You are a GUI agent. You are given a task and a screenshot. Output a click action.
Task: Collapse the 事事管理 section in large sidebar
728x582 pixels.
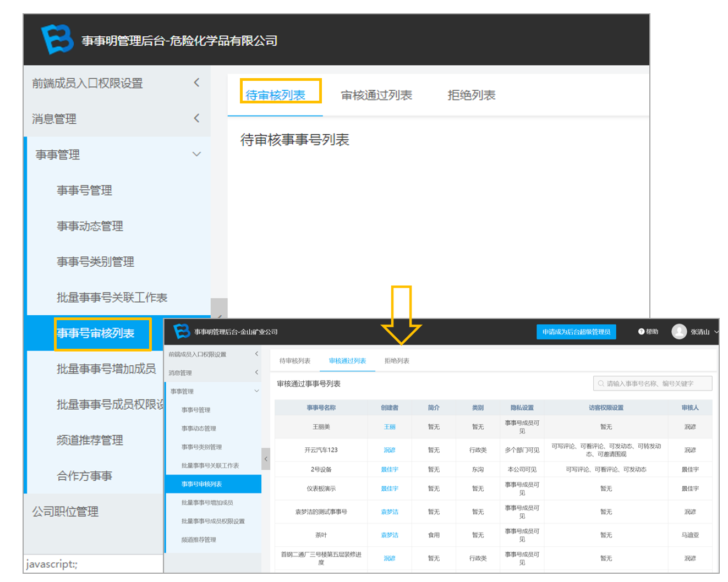pos(196,154)
